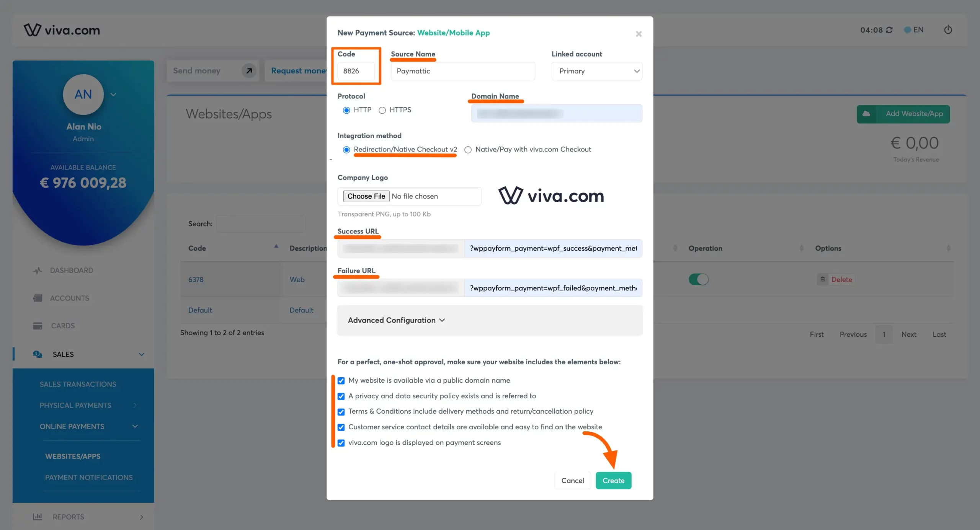Click the power logout icon top right
Screen dimensions: 980x530
(948, 29)
